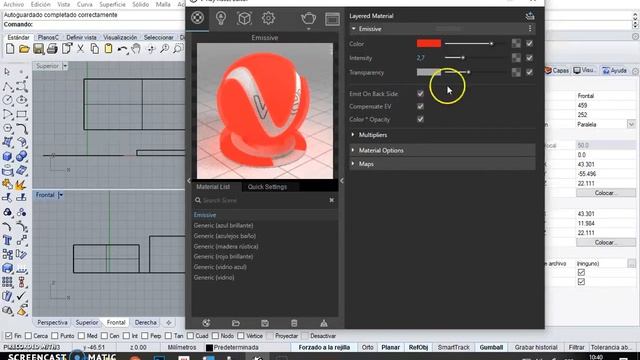Click the teapot render icon
The image size is (640, 360).
click(x=308, y=18)
